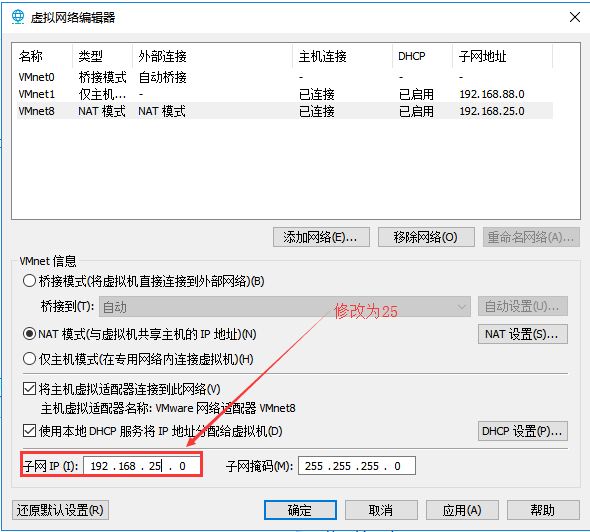Click the 添加网络(E)... button
Screen dimensions: 590x532
(x=321, y=237)
